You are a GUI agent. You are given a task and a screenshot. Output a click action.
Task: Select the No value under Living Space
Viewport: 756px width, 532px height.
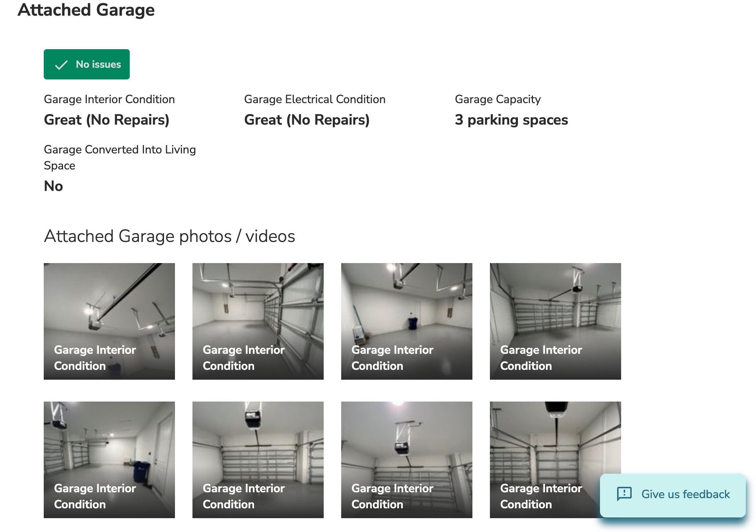tap(53, 186)
